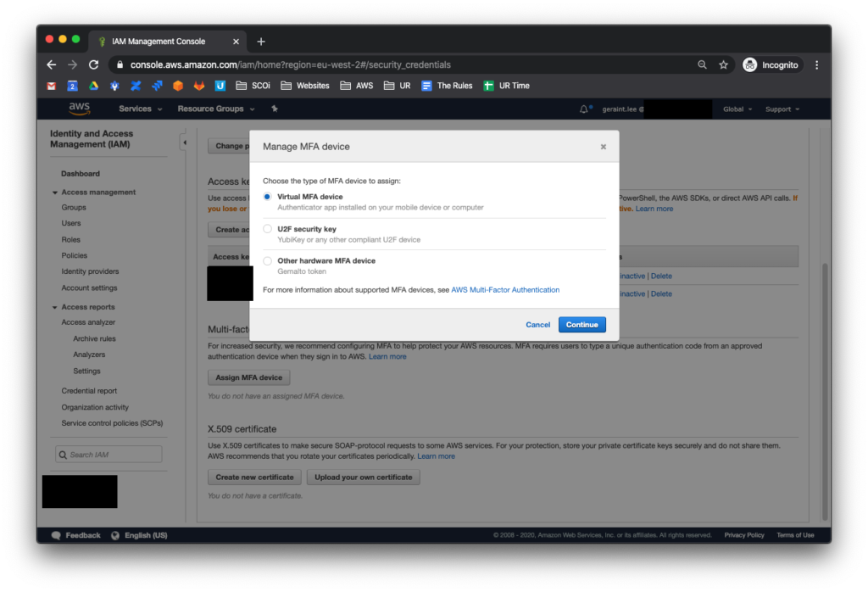The height and width of the screenshot is (592, 868).
Task: Open Roles in the IAM sidebar
Action: (71, 240)
